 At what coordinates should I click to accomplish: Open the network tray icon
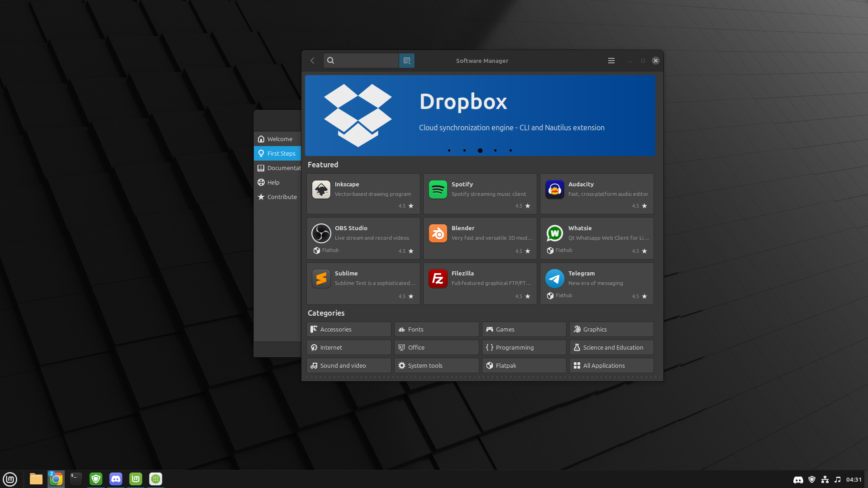825,479
